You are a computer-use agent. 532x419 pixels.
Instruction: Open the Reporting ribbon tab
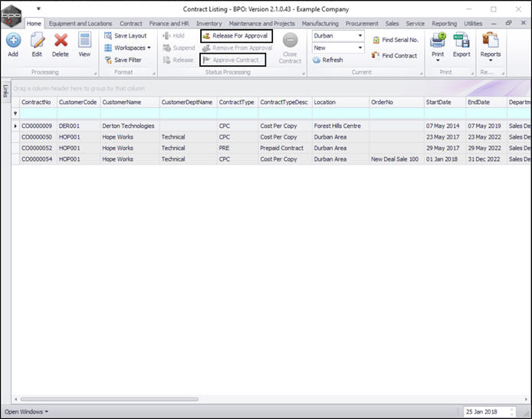[x=445, y=24]
